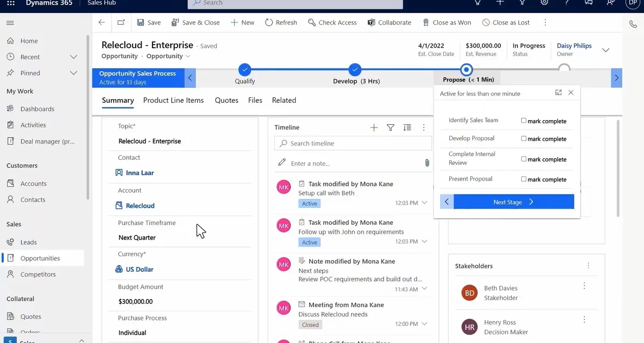Viewport: 644px width, 343px height.
Task: Close the opportunity as Won
Action: [x=447, y=23]
